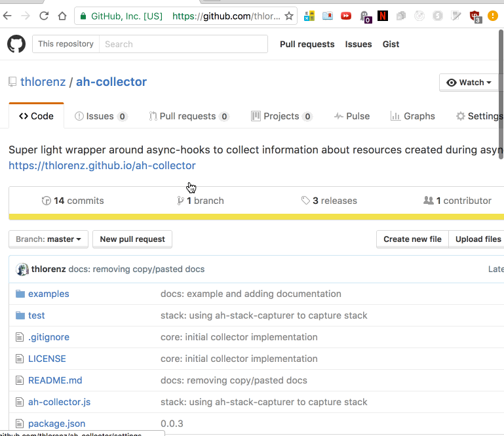Open the Branch: master dropdown
504x436 pixels.
(48, 239)
